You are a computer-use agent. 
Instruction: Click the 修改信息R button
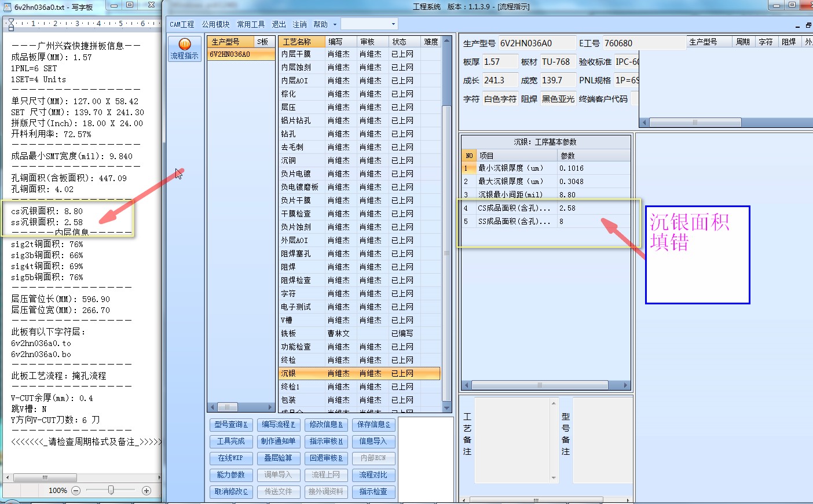click(x=325, y=424)
